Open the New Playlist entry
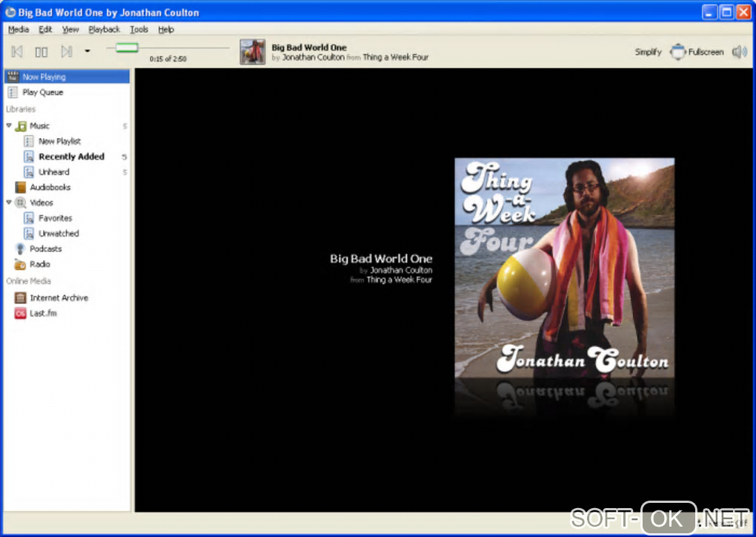 click(x=60, y=142)
